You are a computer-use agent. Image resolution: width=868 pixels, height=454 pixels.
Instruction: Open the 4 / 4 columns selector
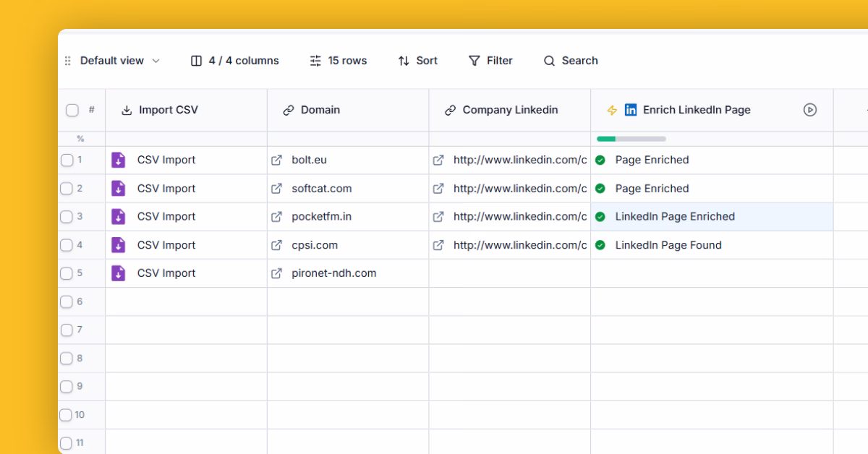click(x=234, y=61)
